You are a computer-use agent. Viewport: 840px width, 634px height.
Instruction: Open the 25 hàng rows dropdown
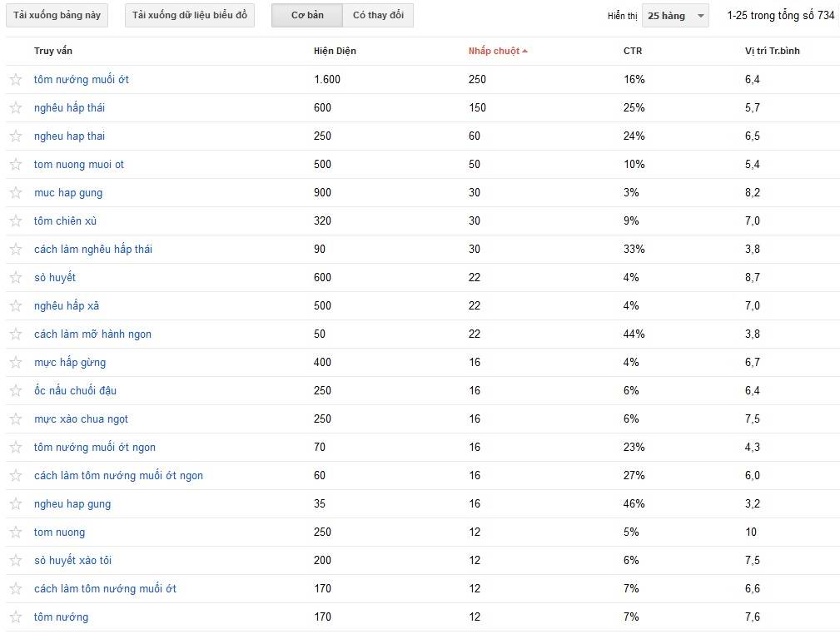pyautogui.click(x=675, y=16)
